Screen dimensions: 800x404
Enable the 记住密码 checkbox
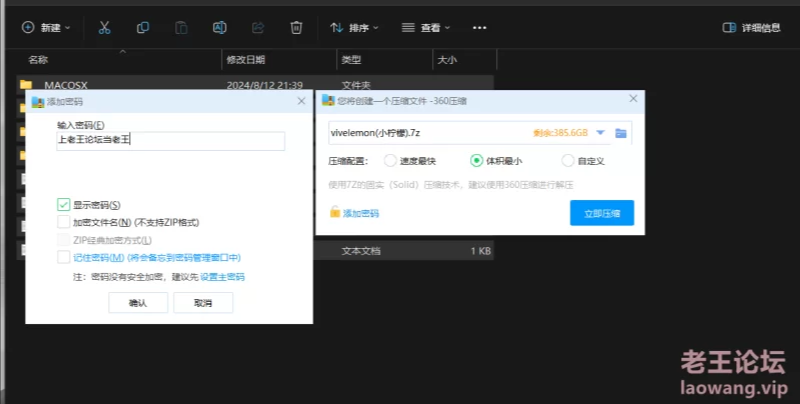point(63,258)
